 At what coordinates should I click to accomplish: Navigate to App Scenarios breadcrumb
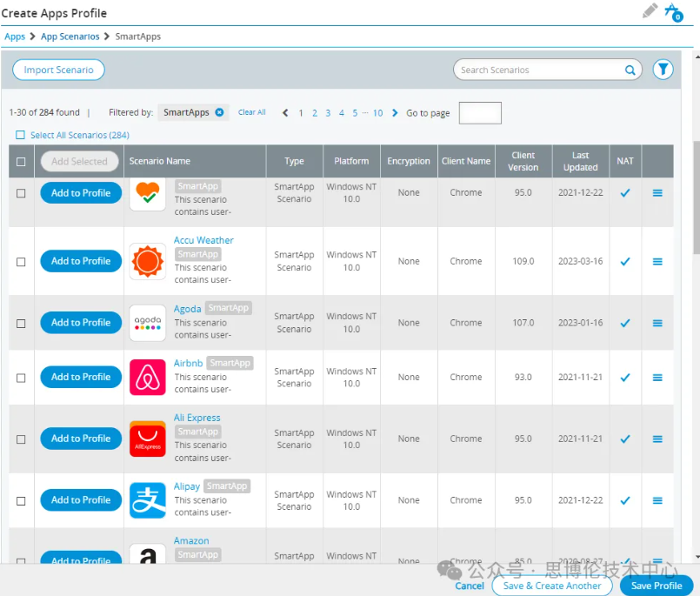[x=70, y=37]
